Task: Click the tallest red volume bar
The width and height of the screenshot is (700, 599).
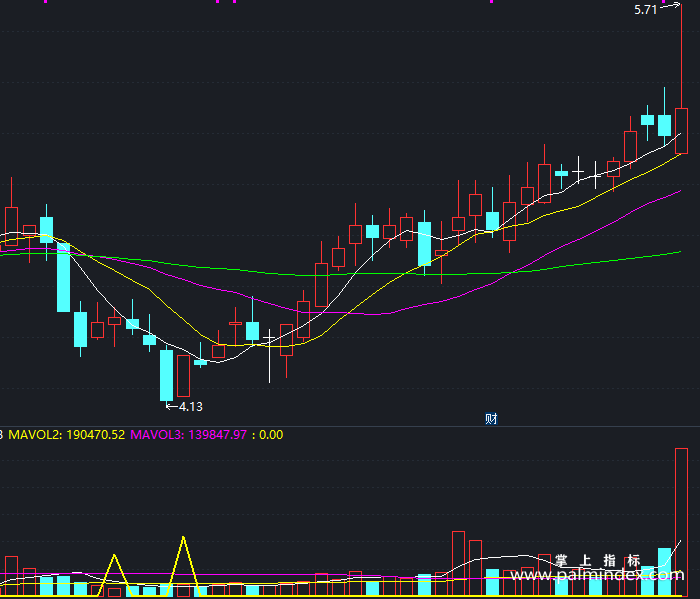Action: pos(681,522)
